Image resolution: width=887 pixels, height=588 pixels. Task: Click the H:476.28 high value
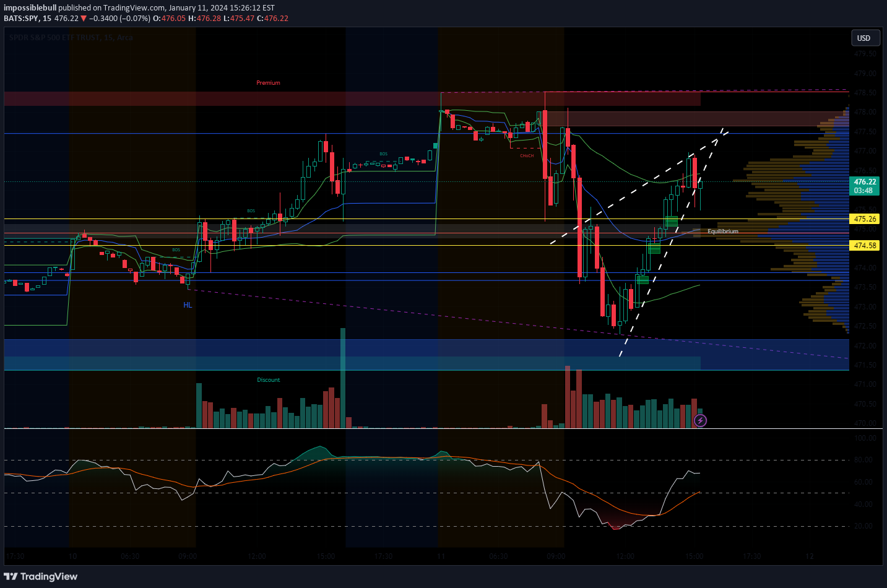pyautogui.click(x=204, y=19)
